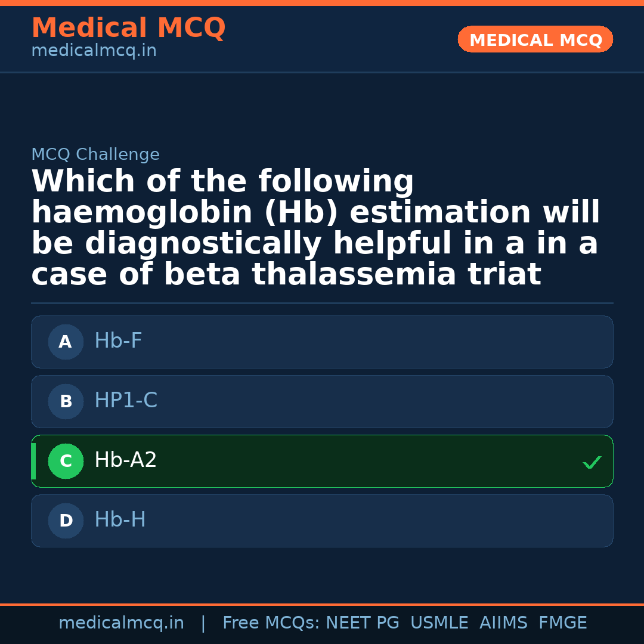644x644 pixels.
Task: Click the MCQ Challenge label
Action: pos(95,155)
